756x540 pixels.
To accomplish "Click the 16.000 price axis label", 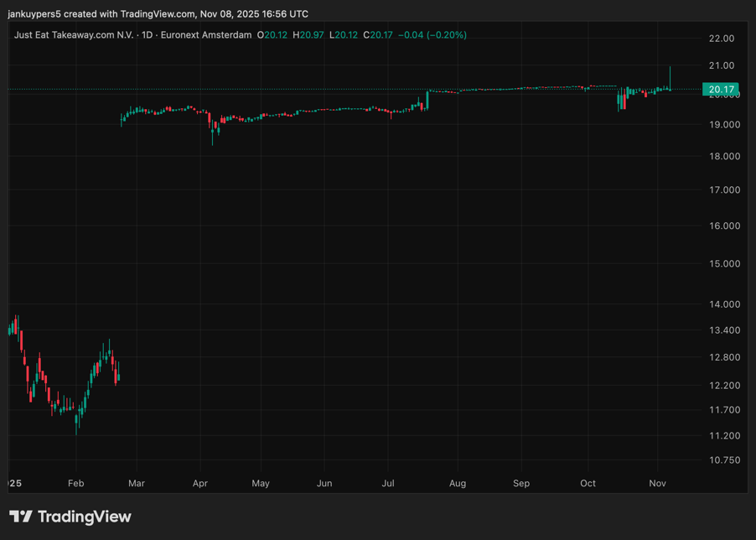I will click(x=724, y=226).
